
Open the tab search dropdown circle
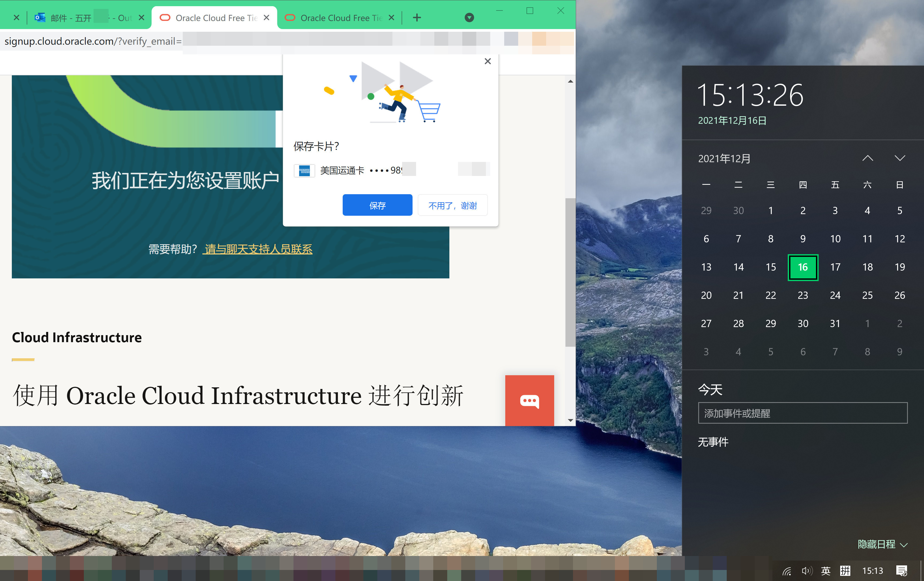(x=469, y=18)
